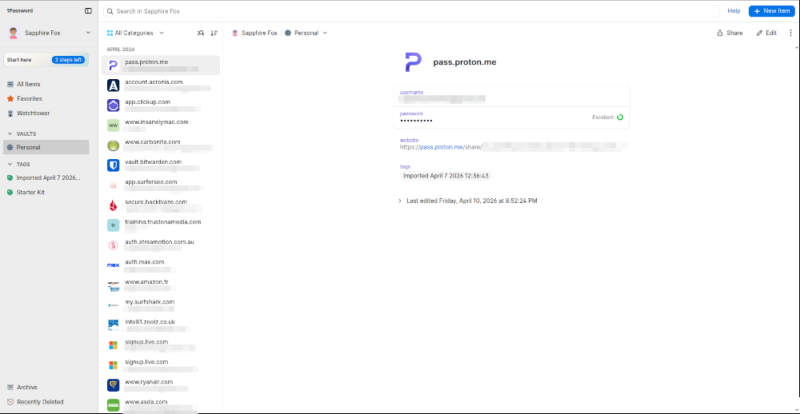Select the account.acronis.com entry icon

click(113, 85)
